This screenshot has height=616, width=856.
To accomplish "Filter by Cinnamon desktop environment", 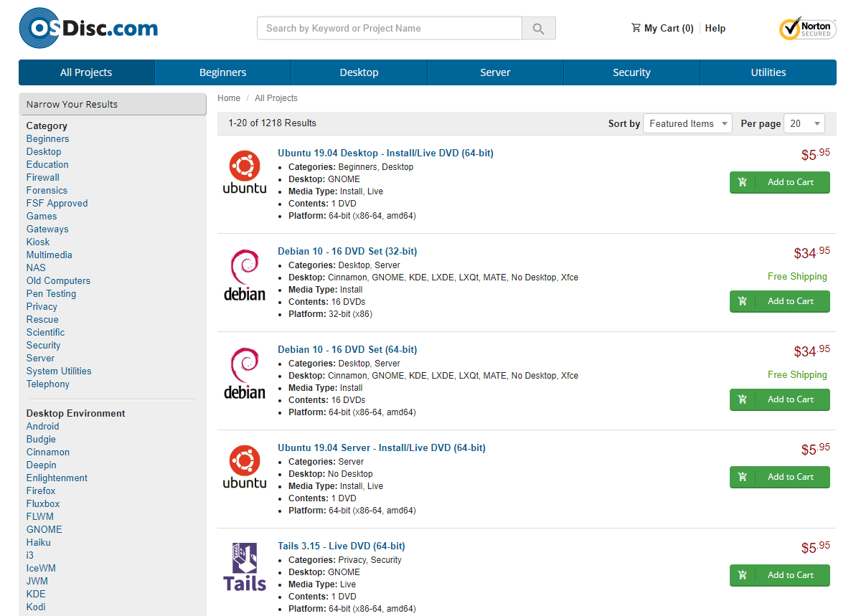I will click(48, 452).
